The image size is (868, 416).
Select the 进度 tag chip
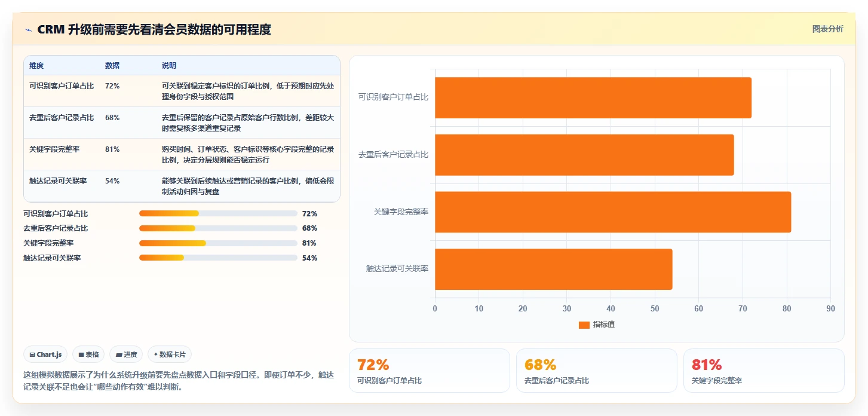(x=126, y=354)
